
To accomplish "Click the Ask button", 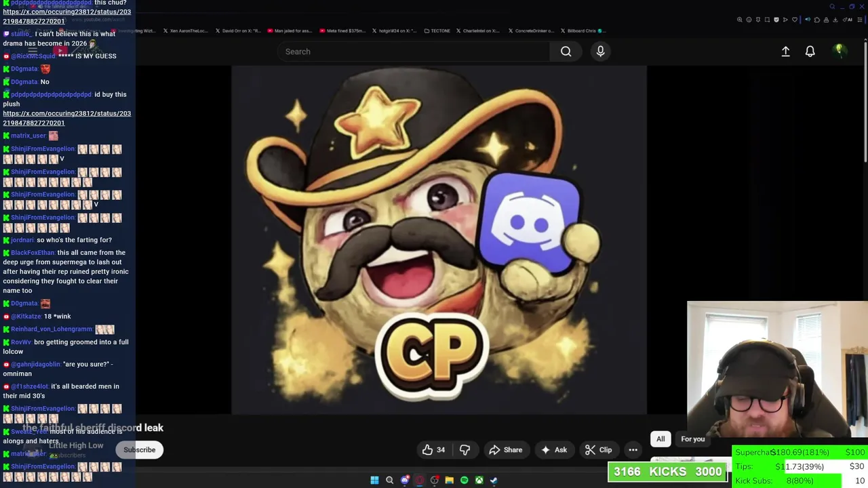I will tap(553, 450).
